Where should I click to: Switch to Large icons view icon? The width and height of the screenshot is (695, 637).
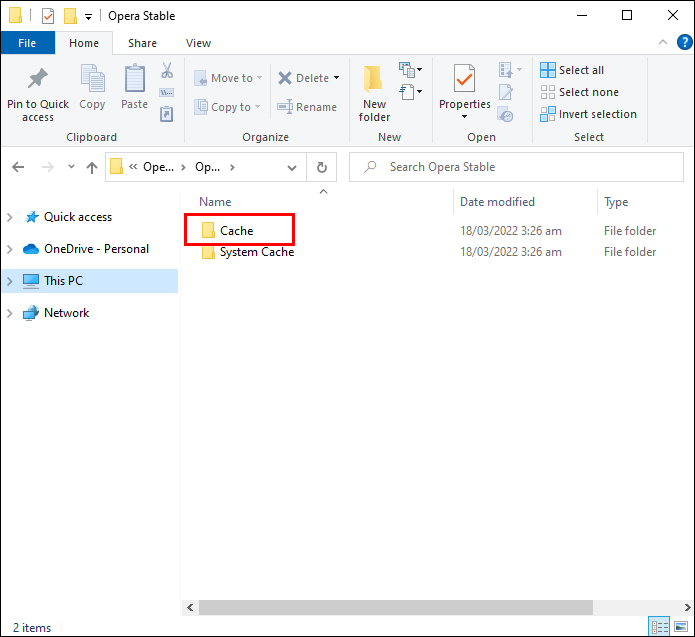click(x=681, y=627)
